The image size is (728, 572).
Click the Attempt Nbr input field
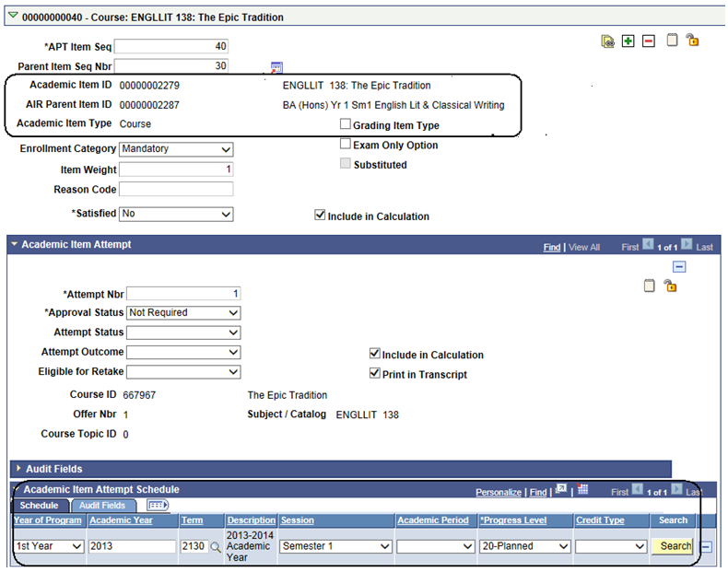coord(183,294)
